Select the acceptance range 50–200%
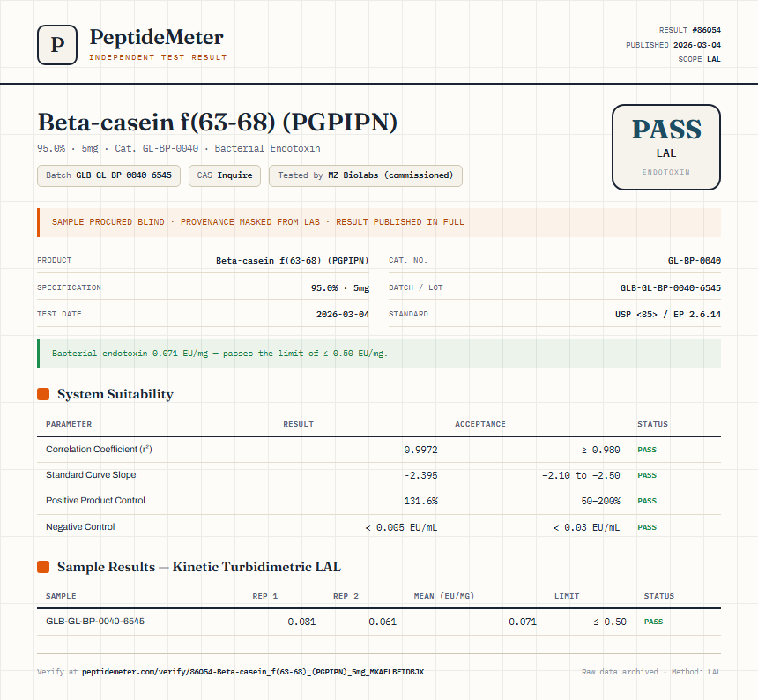Image resolution: width=758 pixels, height=700 pixels. tap(600, 502)
